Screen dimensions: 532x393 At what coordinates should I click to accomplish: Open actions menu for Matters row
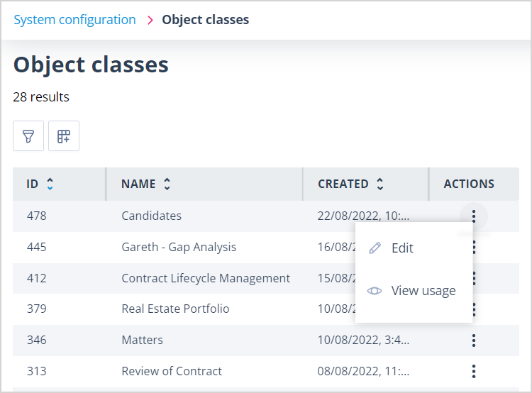(474, 340)
